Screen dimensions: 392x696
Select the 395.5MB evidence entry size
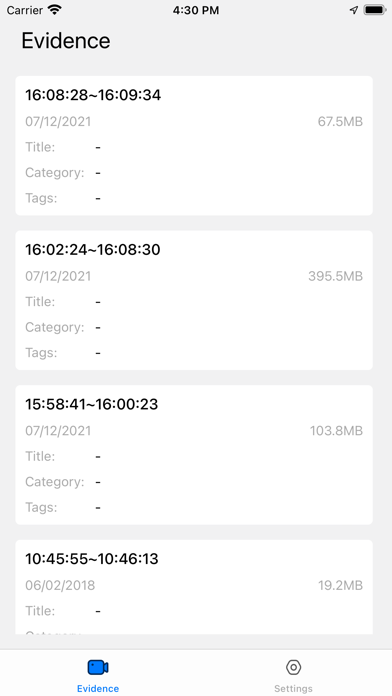(335, 276)
